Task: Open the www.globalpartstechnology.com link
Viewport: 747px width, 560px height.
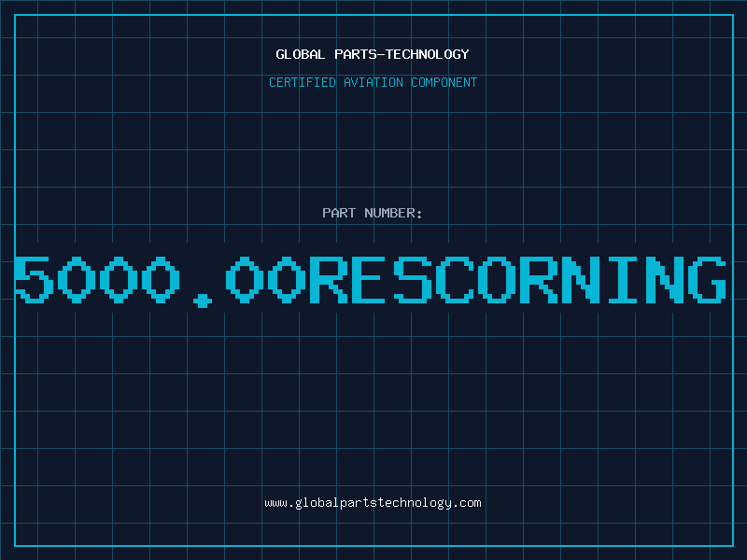Action: pos(373,503)
